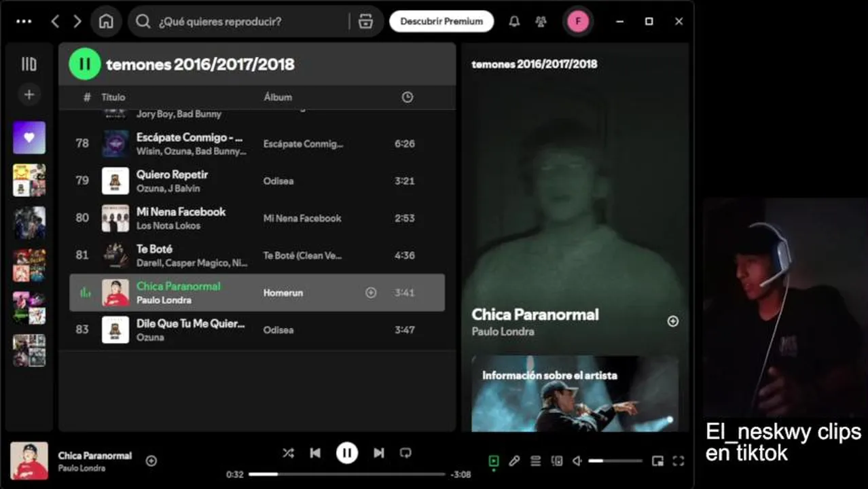The height and width of the screenshot is (489, 868).
Task: Click the now playing cover thumbnail
Action: coord(29,460)
